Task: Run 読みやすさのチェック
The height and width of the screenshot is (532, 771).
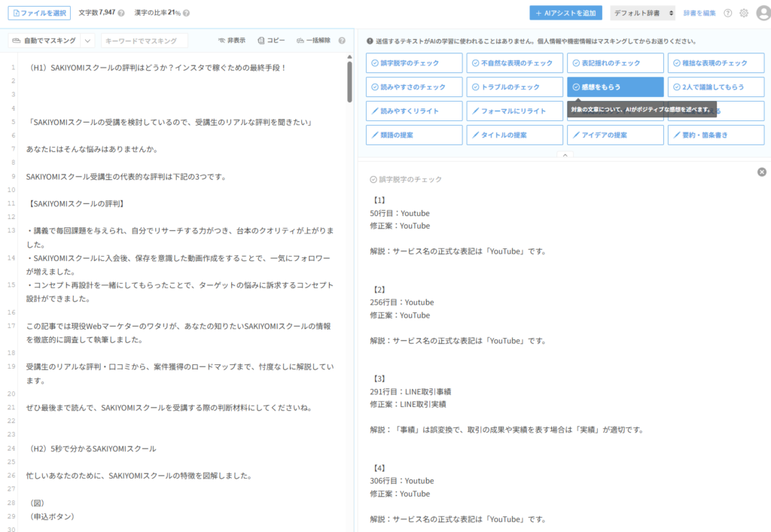Action: pyautogui.click(x=414, y=87)
